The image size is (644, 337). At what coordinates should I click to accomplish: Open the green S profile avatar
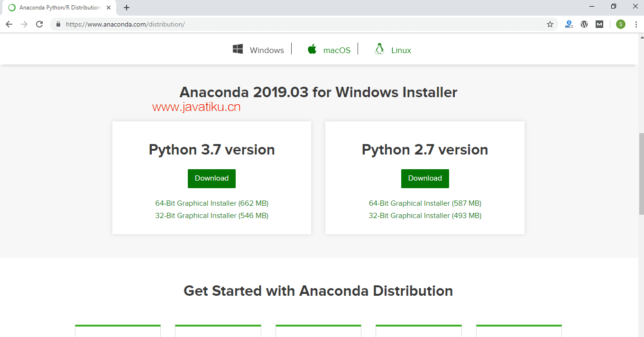click(621, 24)
